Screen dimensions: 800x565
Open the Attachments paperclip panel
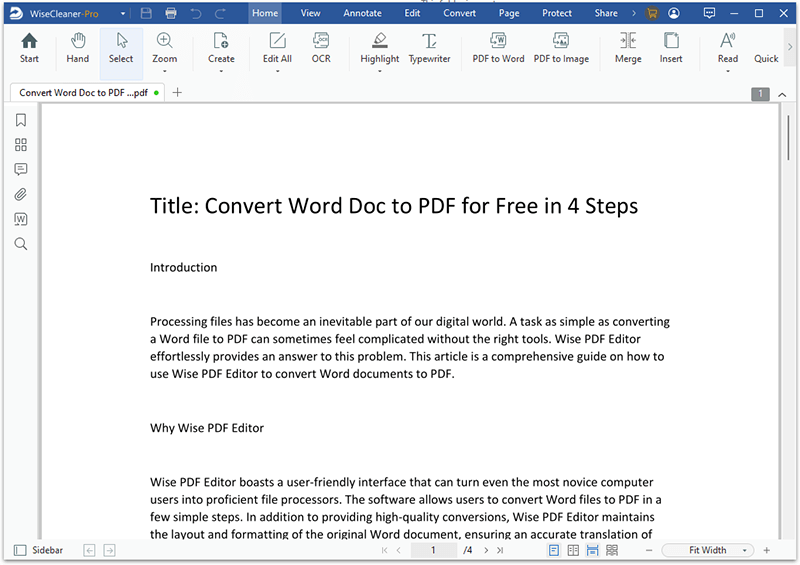click(20, 194)
